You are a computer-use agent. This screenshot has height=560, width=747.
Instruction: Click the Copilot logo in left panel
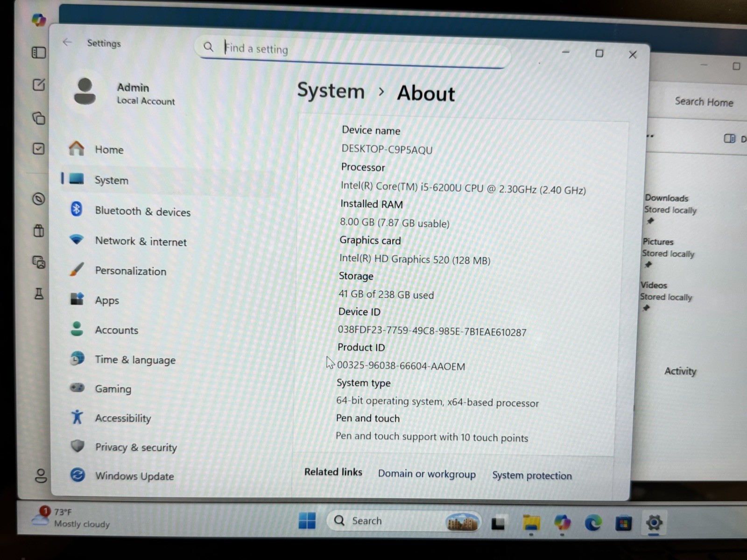click(39, 20)
